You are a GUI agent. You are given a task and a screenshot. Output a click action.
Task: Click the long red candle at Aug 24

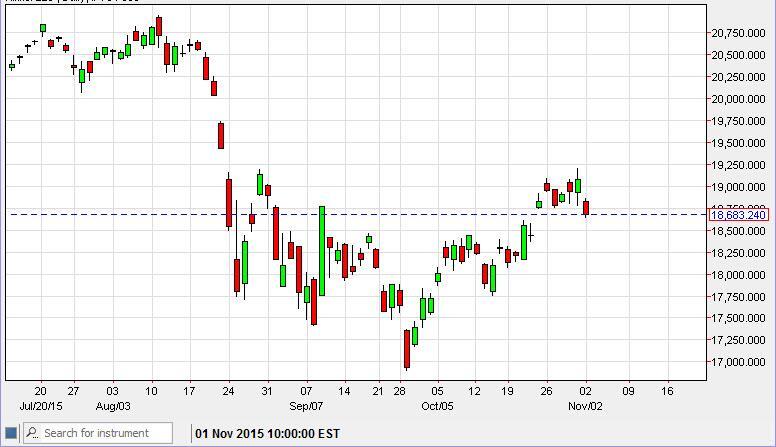[229, 203]
